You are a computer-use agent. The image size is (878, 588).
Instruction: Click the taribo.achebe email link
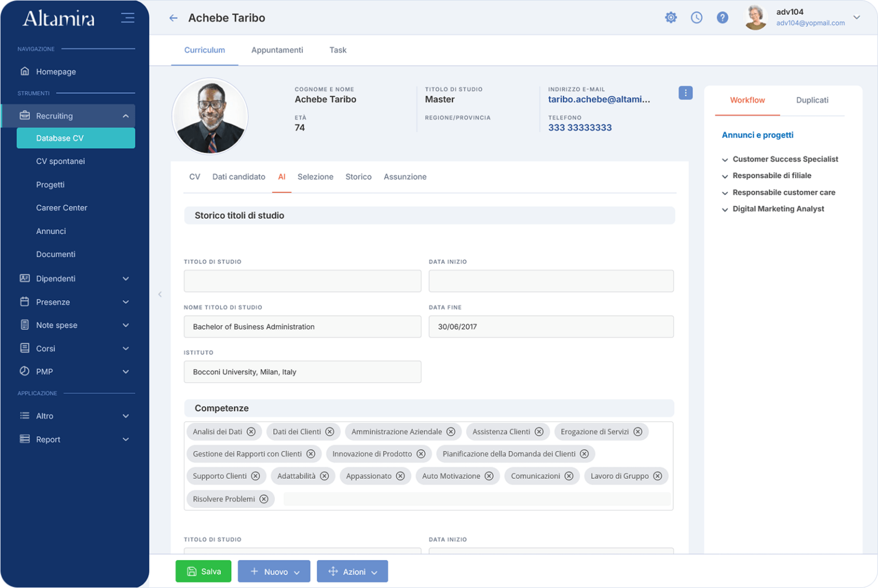[598, 99]
